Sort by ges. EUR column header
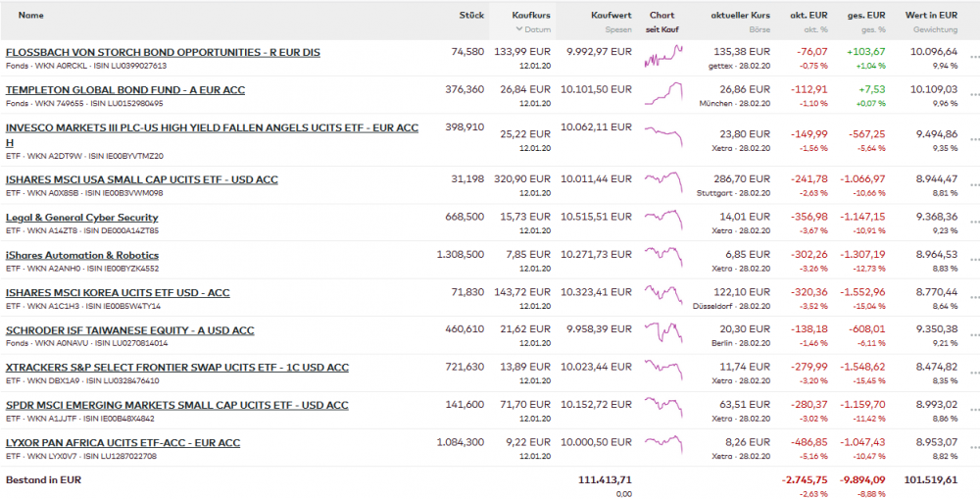This screenshot has height=499, width=980. [866, 16]
